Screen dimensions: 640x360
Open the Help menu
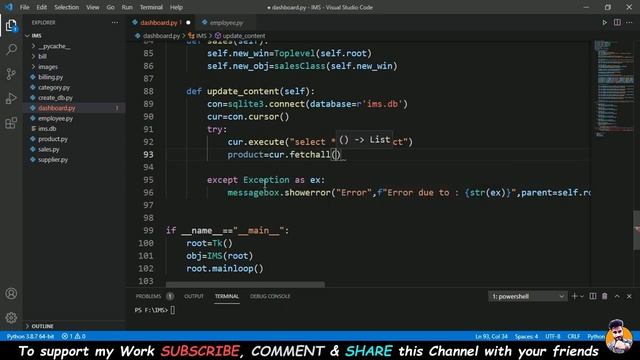click(176, 7)
